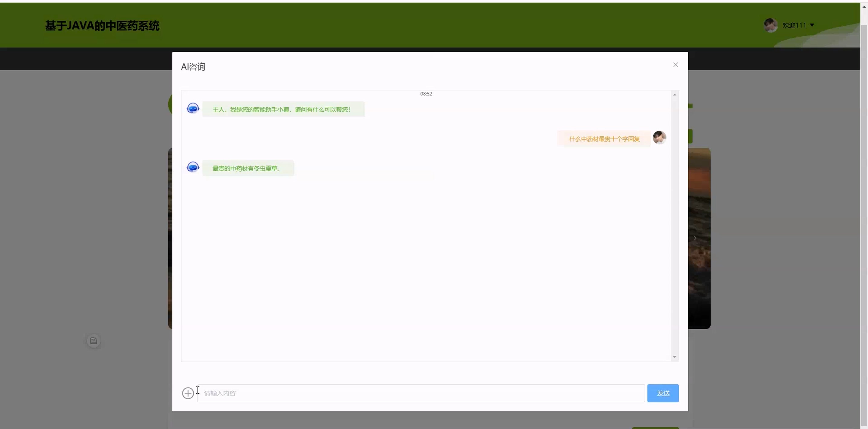Open the 欢迎111 user menu text
The width and height of the screenshot is (868, 429).
(x=794, y=25)
